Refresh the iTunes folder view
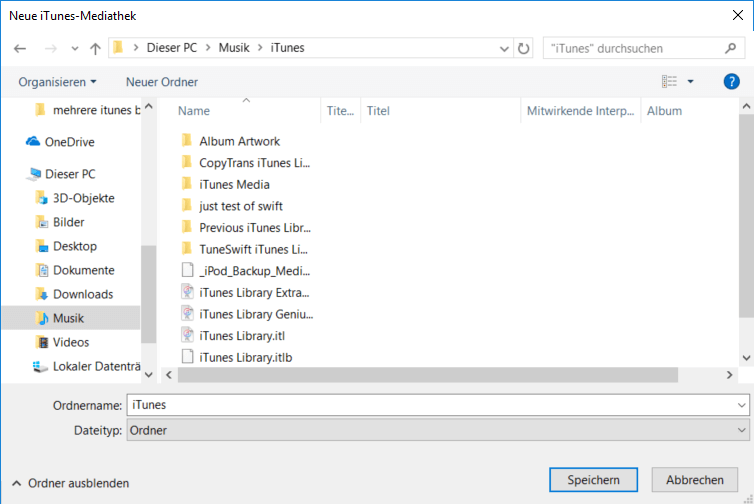 pos(523,49)
